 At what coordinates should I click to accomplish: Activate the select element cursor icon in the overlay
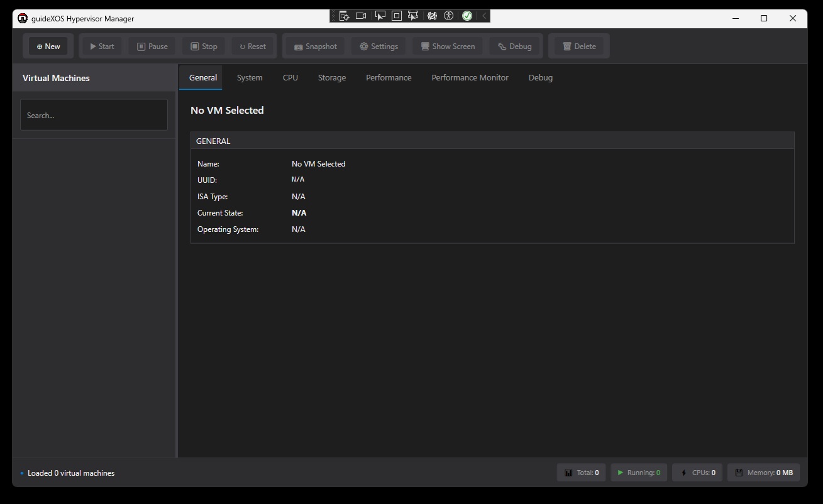click(x=380, y=16)
